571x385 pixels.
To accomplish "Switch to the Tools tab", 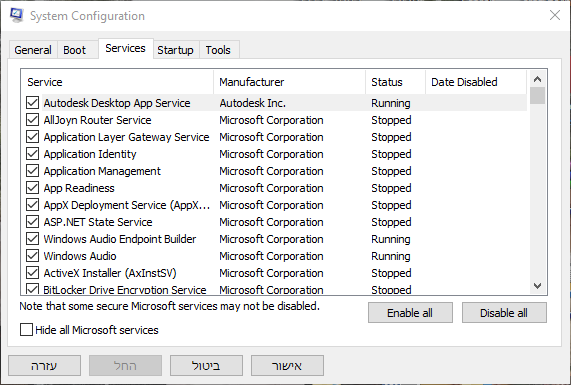I will [x=218, y=50].
